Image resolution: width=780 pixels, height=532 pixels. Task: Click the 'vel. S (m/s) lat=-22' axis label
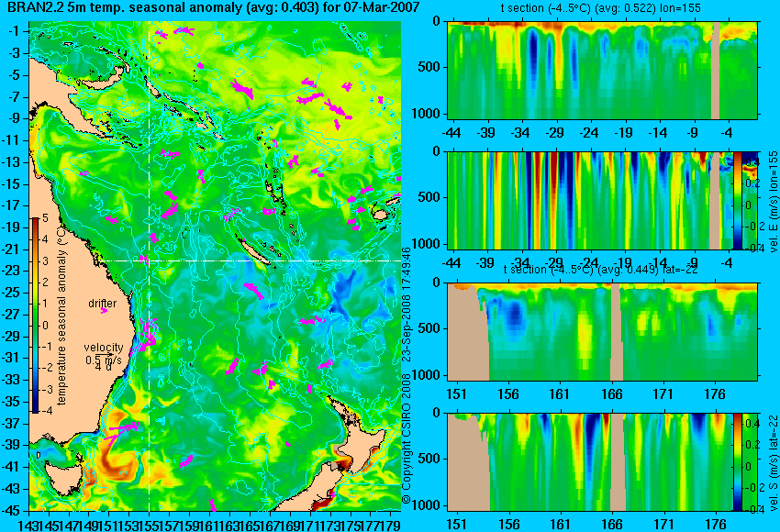pos(773,462)
